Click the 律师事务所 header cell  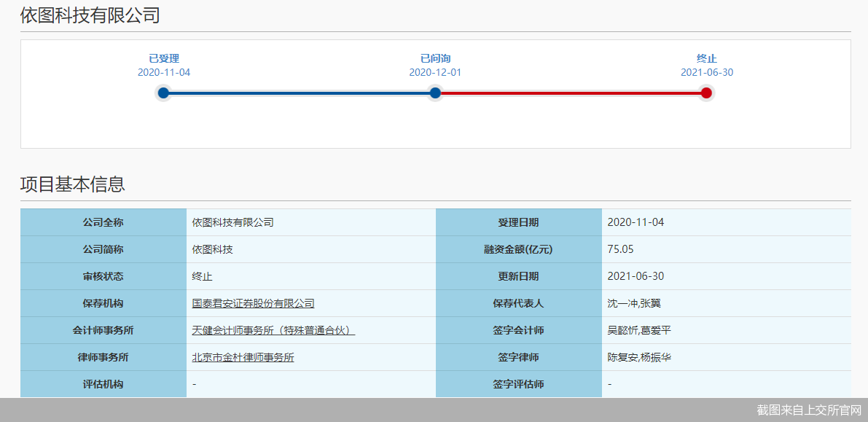[103, 358]
